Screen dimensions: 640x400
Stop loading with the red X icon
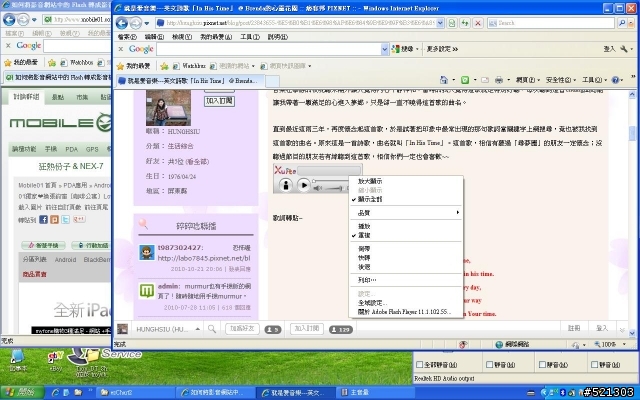[x=477, y=23]
